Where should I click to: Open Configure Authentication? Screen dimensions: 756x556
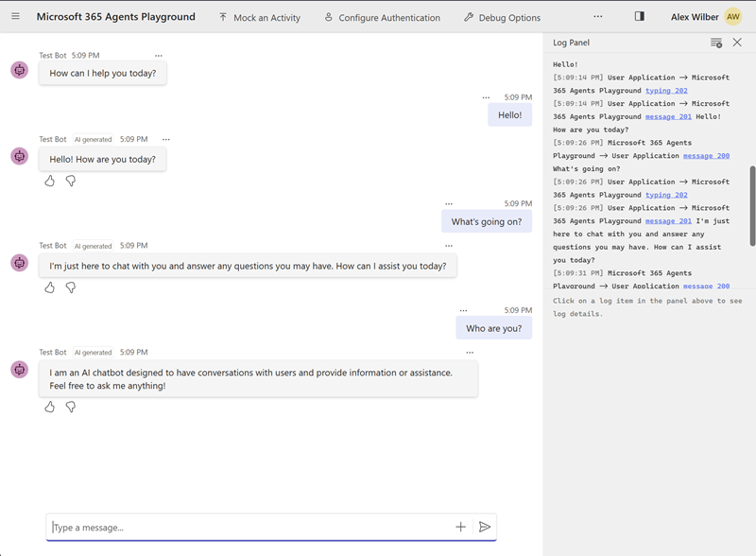coord(382,17)
